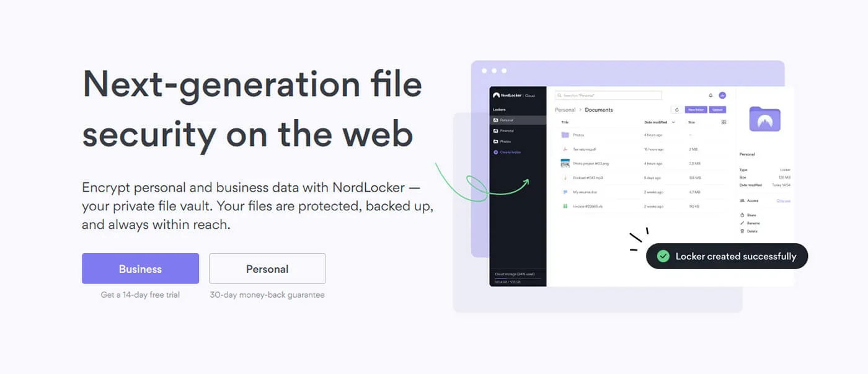Click the large Personal locker folder icon
868x374 pixels.
pos(764,118)
